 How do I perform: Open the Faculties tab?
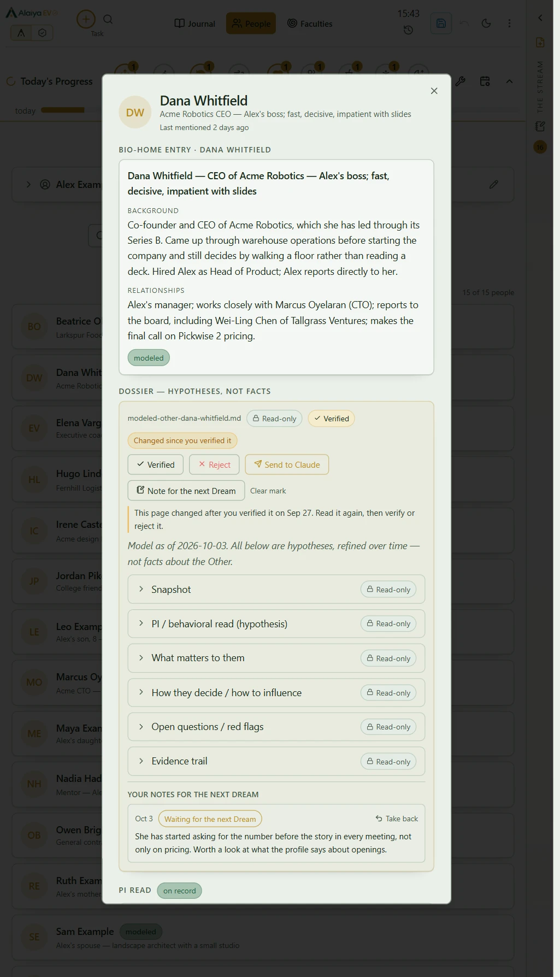tap(310, 23)
